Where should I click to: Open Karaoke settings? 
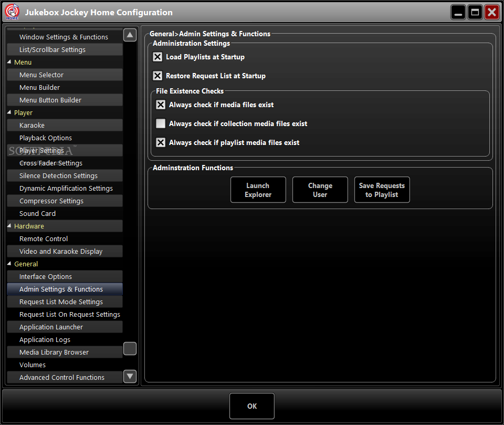pyautogui.click(x=65, y=125)
